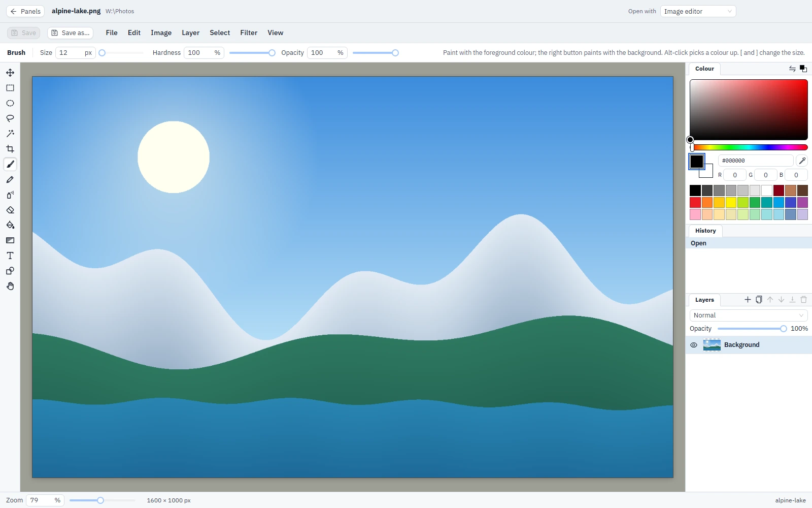Image resolution: width=812 pixels, height=508 pixels.
Task: Activate the eyedropper colour picker
Action: (x=802, y=161)
